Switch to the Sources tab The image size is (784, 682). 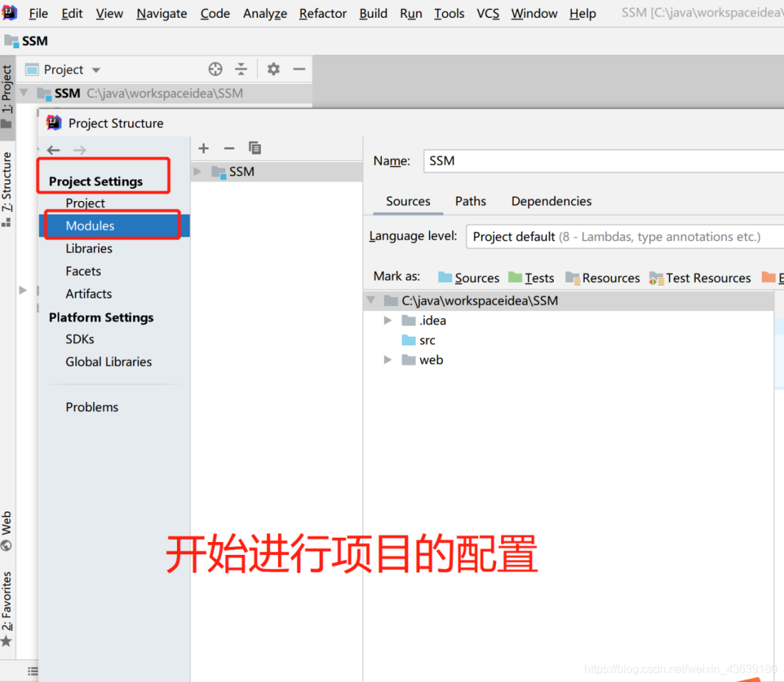(x=408, y=201)
